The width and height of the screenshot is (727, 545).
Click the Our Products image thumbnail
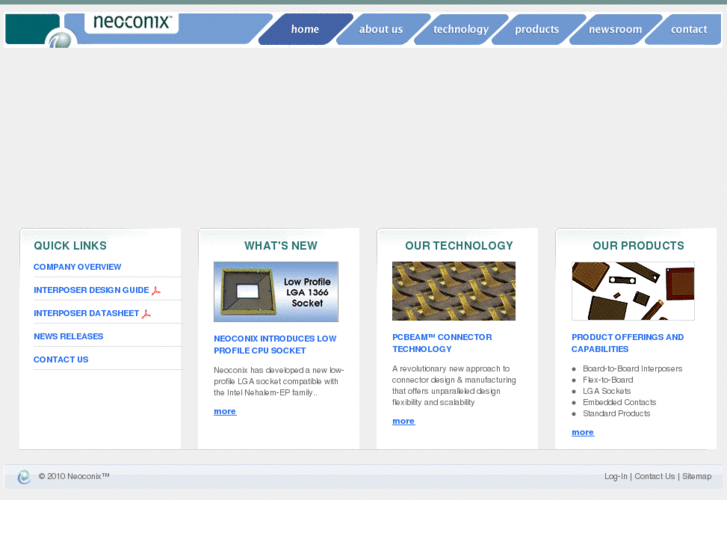tap(633, 291)
